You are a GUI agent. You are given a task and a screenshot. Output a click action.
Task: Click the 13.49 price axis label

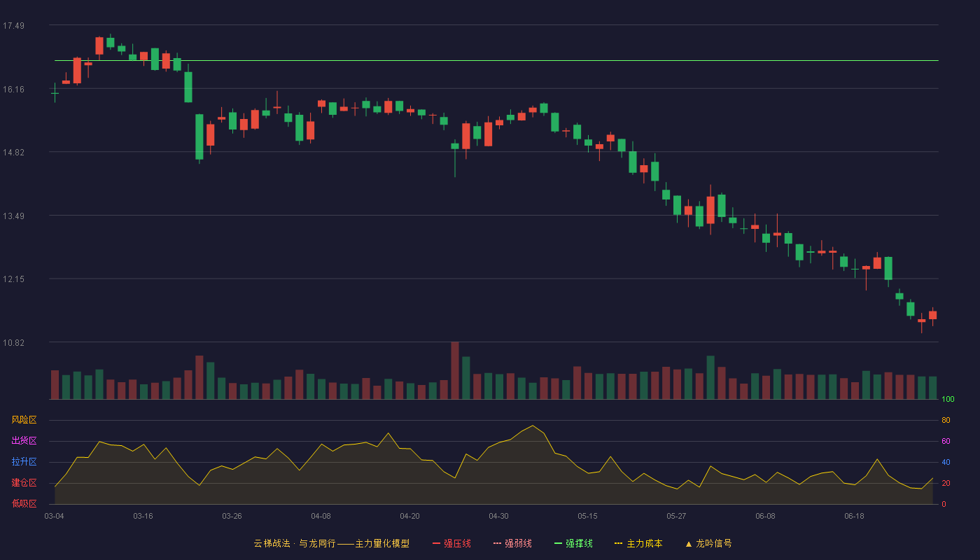[13, 216]
